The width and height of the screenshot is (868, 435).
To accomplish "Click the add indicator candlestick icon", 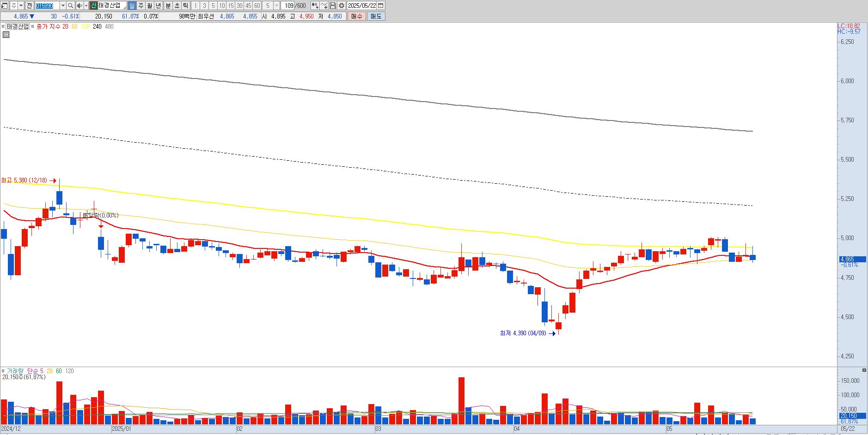I will point(315,6).
